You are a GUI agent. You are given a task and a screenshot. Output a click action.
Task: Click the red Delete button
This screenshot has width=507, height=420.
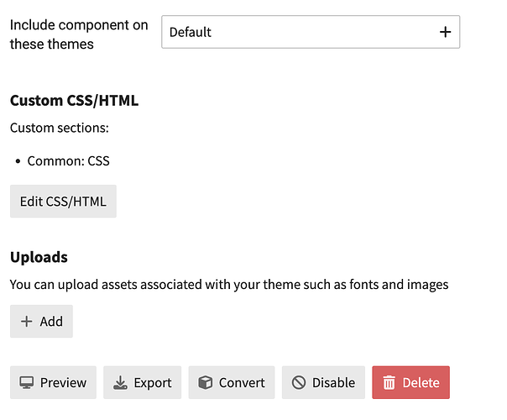tap(410, 382)
